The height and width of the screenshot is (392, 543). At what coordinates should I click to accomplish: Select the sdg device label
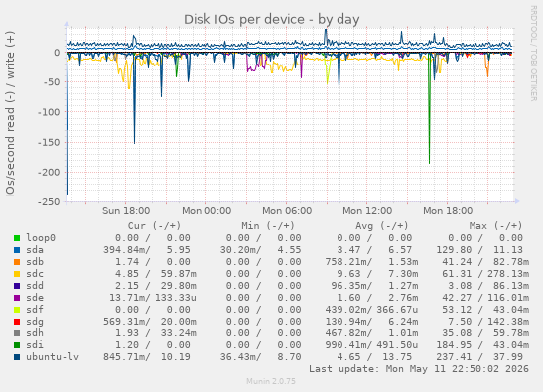pos(35,322)
